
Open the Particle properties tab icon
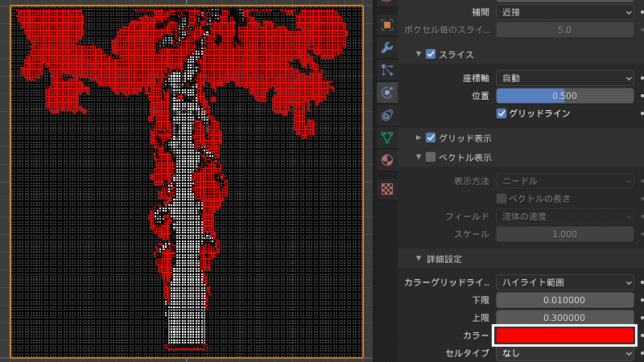pyautogui.click(x=387, y=70)
